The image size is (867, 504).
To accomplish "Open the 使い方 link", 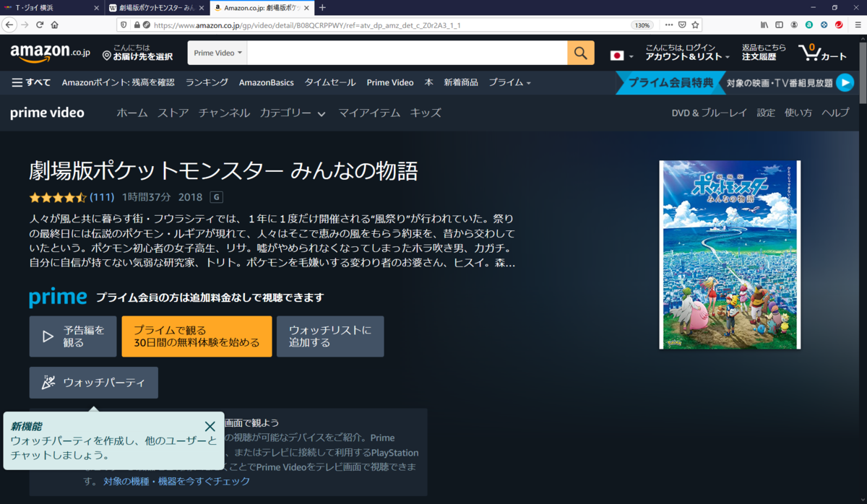I will point(798,113).
